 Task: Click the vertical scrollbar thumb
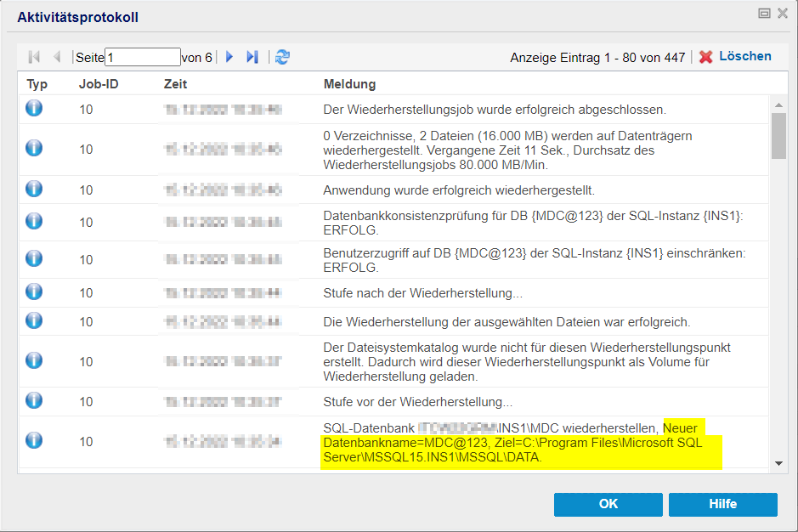[778, 136]
